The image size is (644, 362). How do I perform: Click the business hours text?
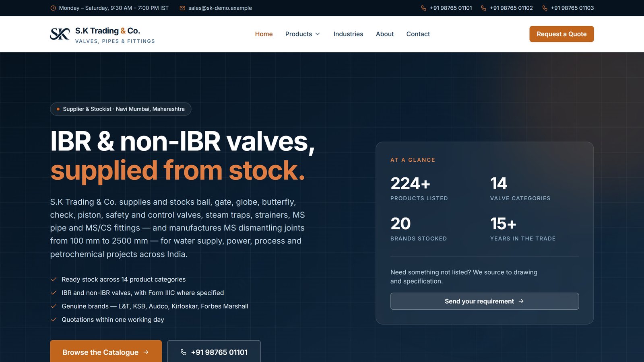(114, 8)
